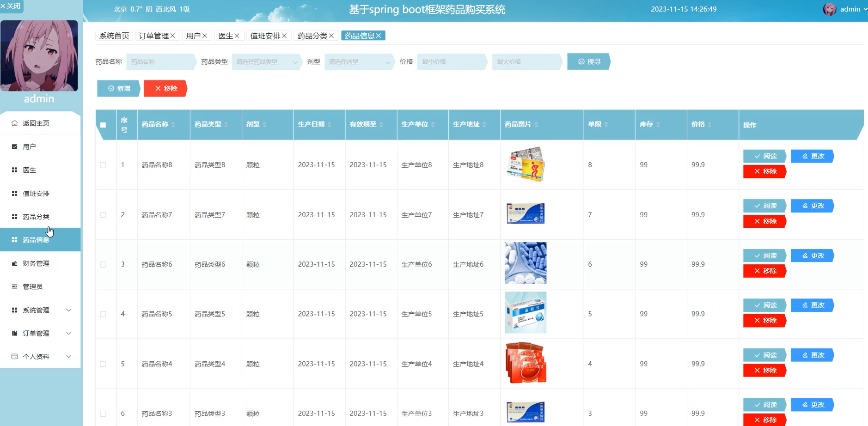Click 阅读 for the 药品名称8 row
This screenshot has width=868, height=426.
pos(764,156)
